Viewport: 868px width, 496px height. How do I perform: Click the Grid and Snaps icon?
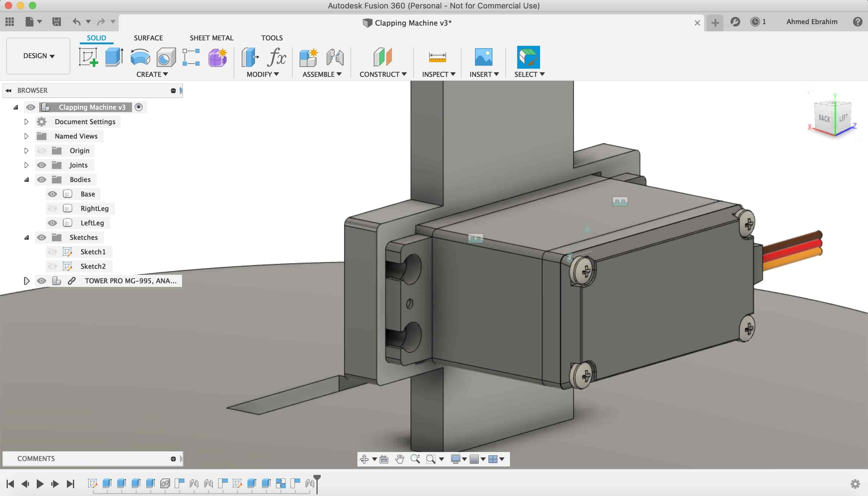coord(474,459)
